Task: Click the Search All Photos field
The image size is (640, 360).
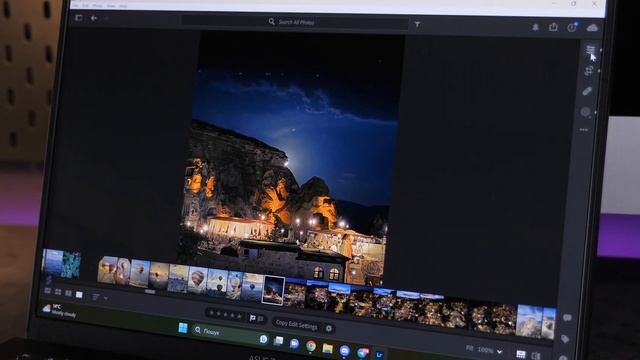Action: [x=295, y=22]
